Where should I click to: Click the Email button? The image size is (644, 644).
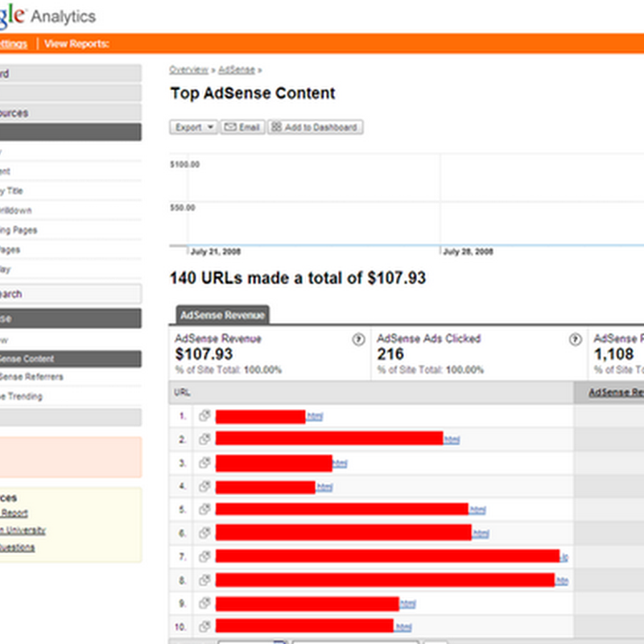tap(243, 127)
